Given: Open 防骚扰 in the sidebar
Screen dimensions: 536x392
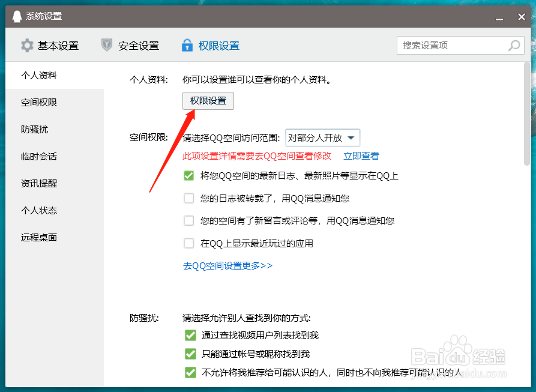Looking at the screenshot, I should pos(36,129).
